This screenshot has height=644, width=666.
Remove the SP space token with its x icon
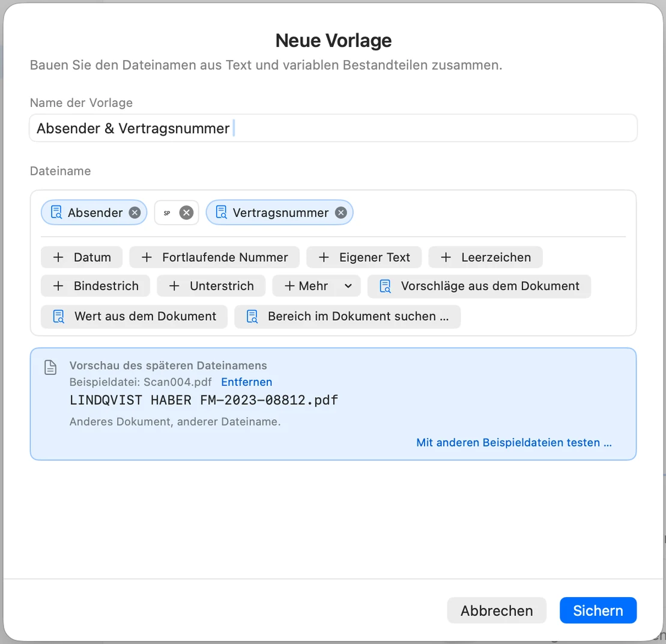pyautogui.click(x=186, y=213)
